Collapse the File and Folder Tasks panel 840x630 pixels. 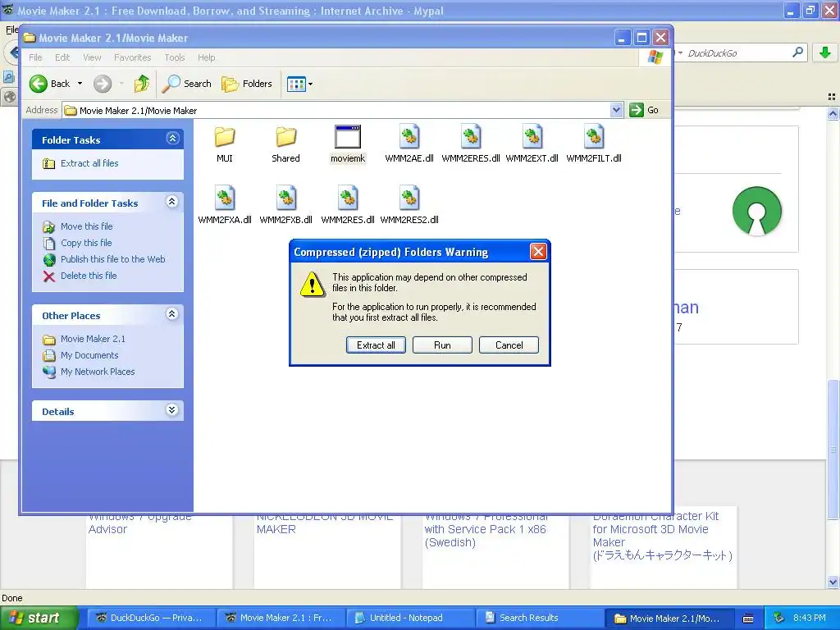pos(172,202)
